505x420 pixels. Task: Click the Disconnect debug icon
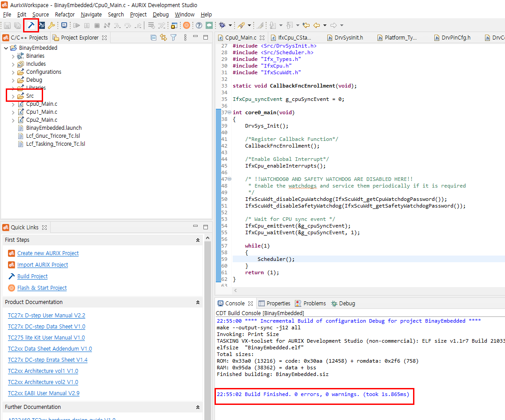107,25
